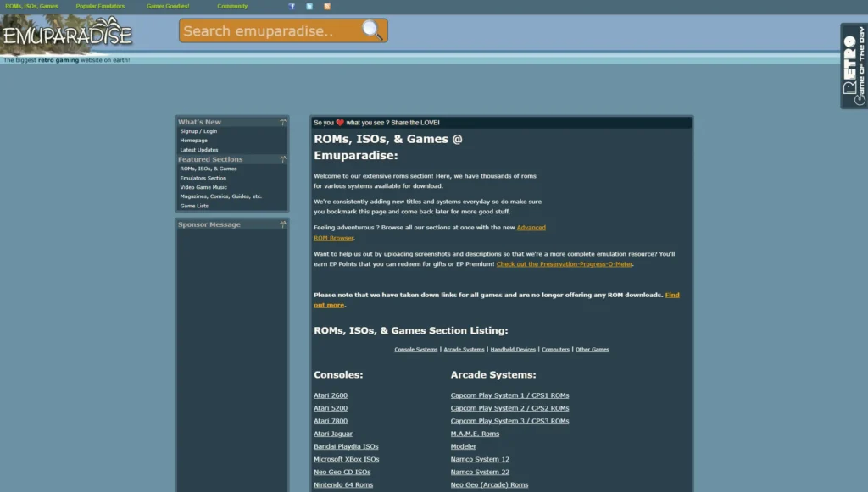Open the Gamer Goodies! menu
Image resolution: width=868 pixels, height=492 pixels.
click(168, 7)
